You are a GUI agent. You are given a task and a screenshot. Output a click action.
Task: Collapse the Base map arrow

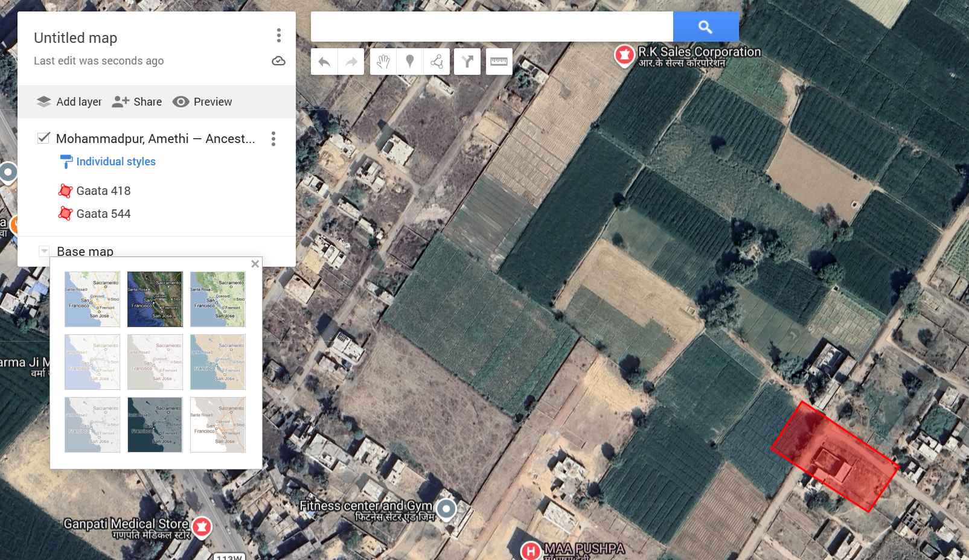click(44, 251)
